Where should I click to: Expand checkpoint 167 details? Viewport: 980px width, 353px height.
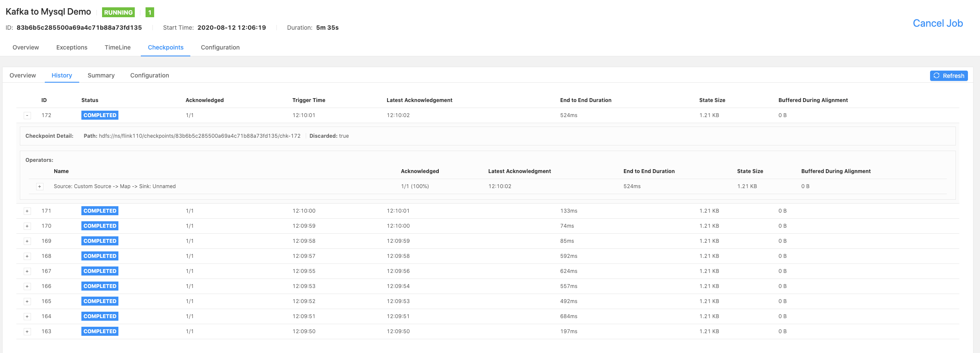27,271
